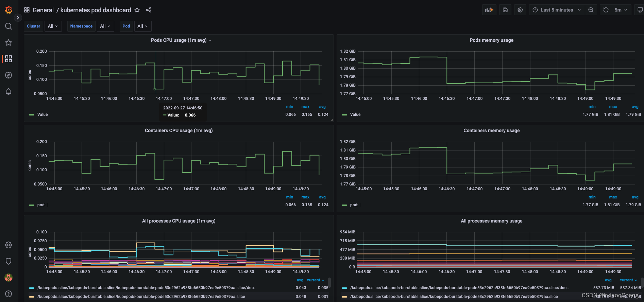Sort Containers memory legend by min
The width and height of the screenshot is (644, 302).
pyautogui.click(x=592, y=197)
